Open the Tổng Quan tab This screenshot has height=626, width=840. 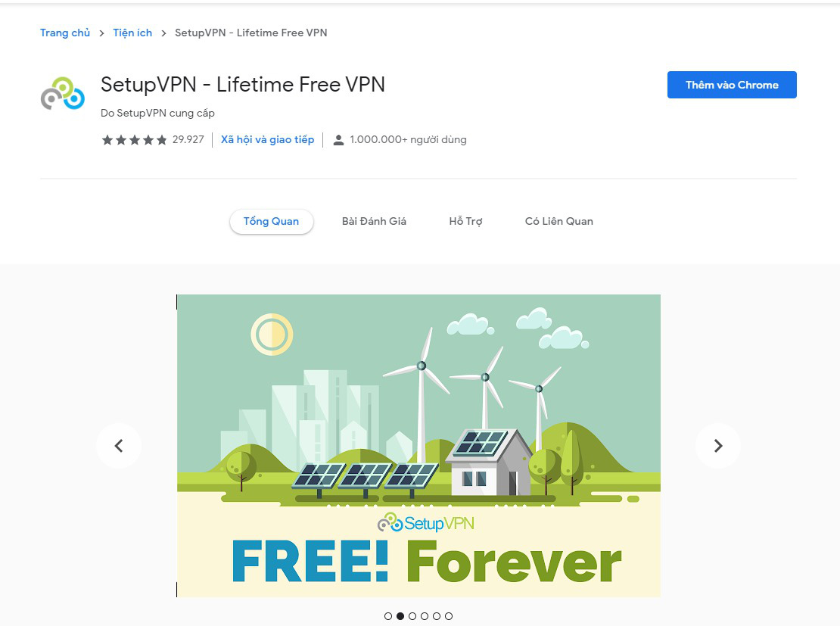click(271, 221)
